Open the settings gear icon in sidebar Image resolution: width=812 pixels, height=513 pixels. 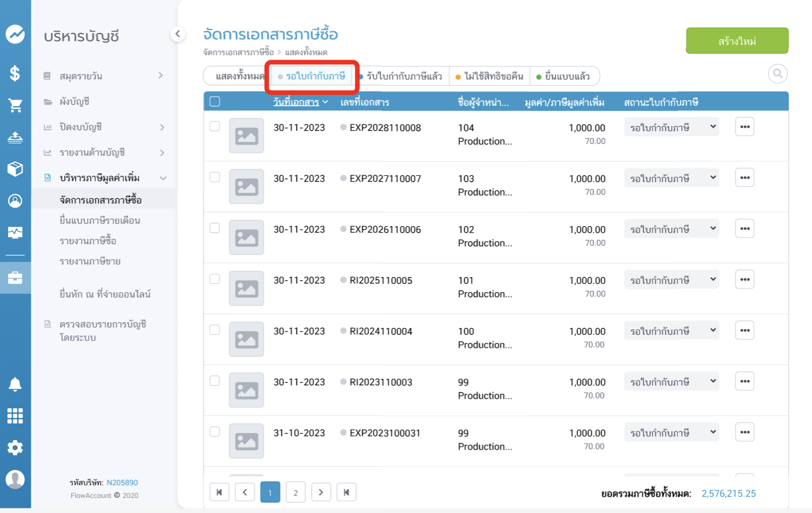(x=15, y=448)
